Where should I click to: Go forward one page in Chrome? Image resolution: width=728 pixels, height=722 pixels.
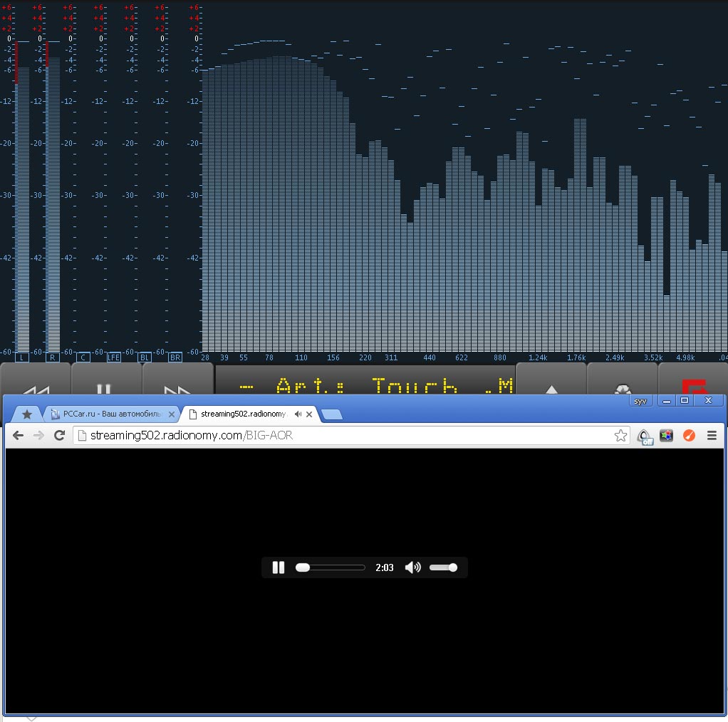point(38,435)
